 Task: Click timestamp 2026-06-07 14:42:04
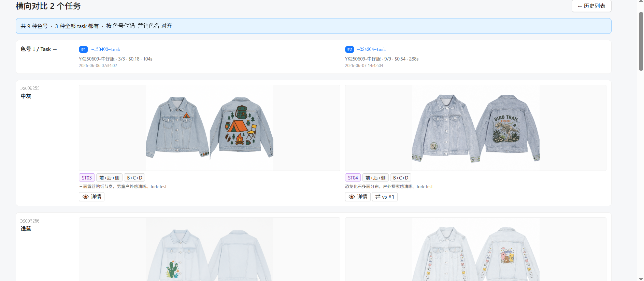click(x=364, y=66)
